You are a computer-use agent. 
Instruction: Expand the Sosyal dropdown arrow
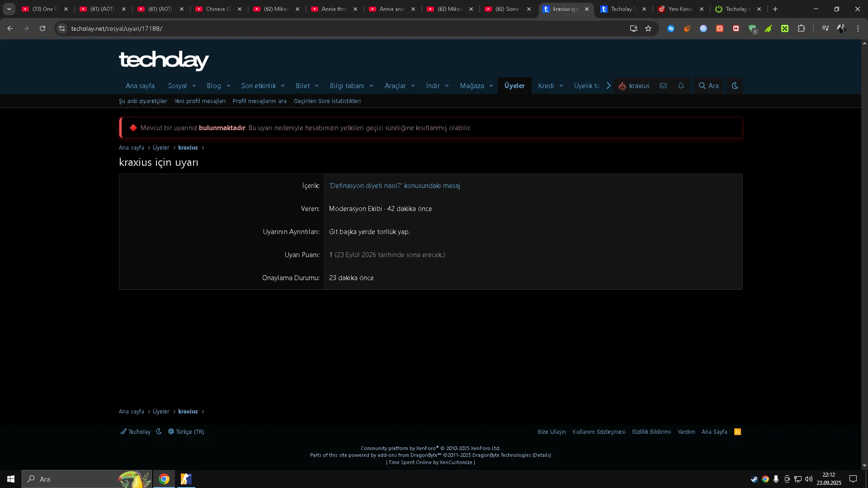click(194, 86)
